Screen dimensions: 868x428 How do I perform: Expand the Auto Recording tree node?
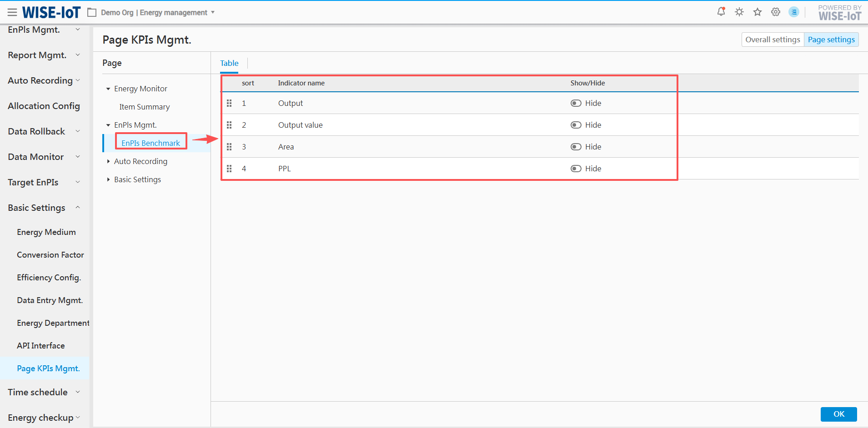108,161
